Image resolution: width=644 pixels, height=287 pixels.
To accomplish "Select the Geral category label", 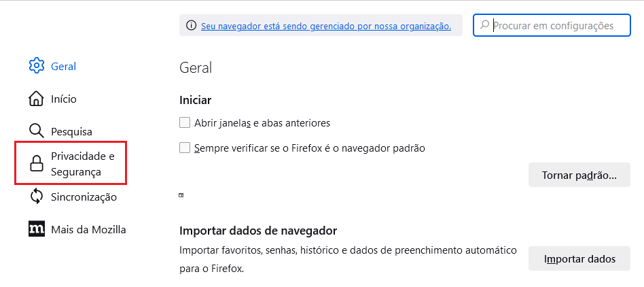I will pos(63,67).
